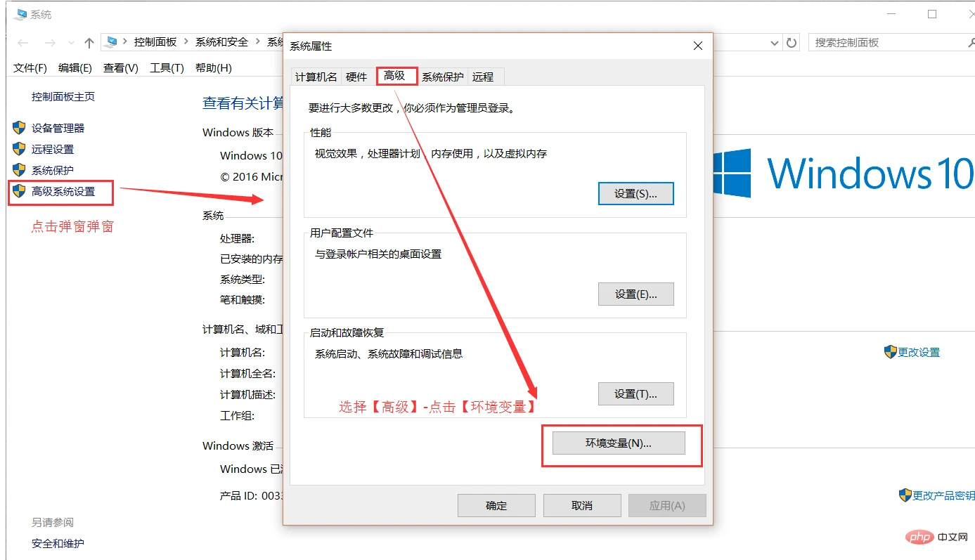975x560 pixels.
Task: Open 设备管理器 from the left sidebar
Action: pyautogui.click(x=60, y=127)
